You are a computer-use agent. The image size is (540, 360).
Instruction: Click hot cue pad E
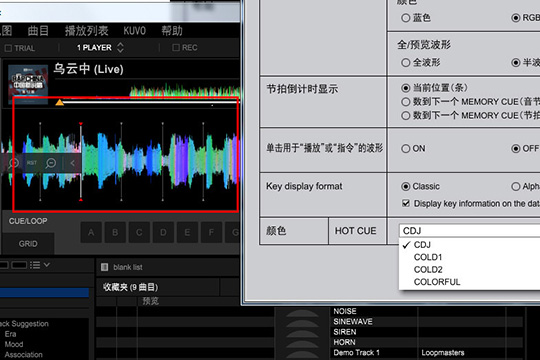[x=187, y=233]
